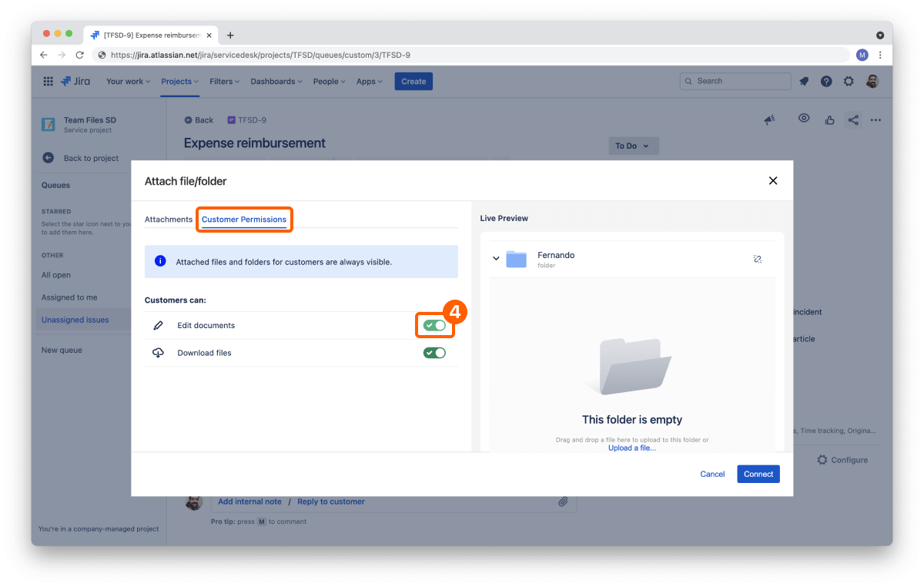Click Cancel in the dialog
Image resolution: width=924 pixels, height=587 pixels.
[x=712, y=474]
